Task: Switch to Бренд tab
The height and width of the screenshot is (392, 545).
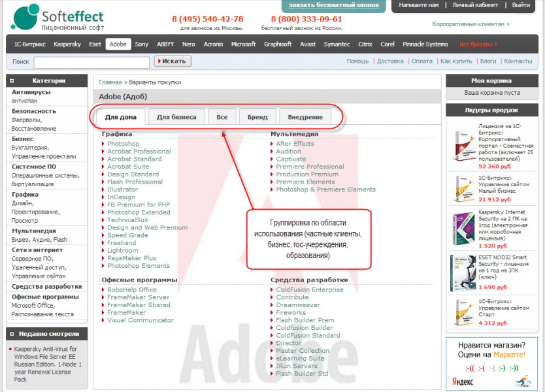Action: (x=257, y=117)
